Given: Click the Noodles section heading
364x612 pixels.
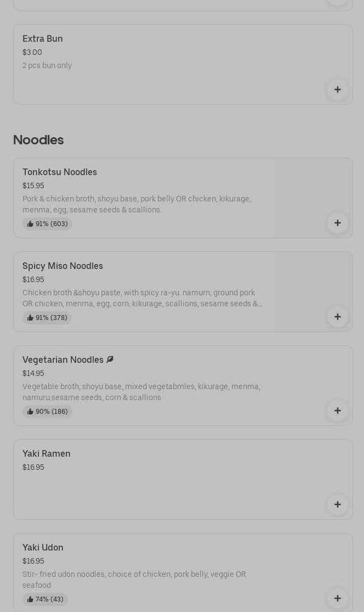Looking at the screenshot, I should click(x=38, y=140).
